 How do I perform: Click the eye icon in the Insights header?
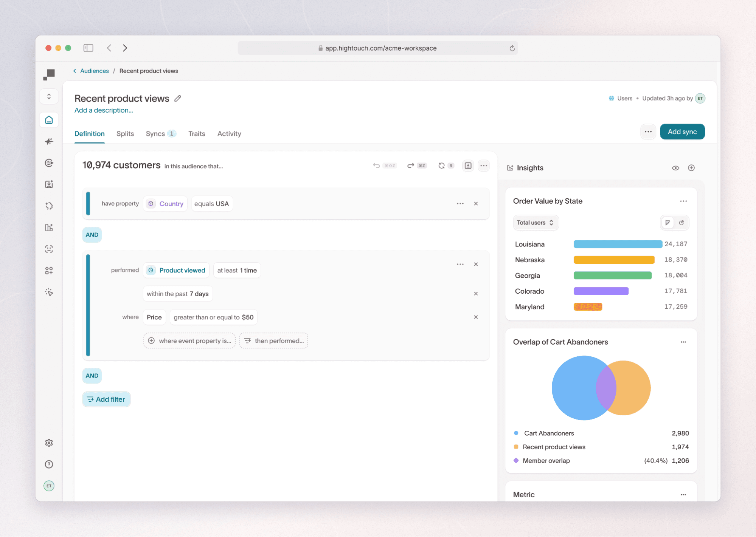[x=675, y=168]
